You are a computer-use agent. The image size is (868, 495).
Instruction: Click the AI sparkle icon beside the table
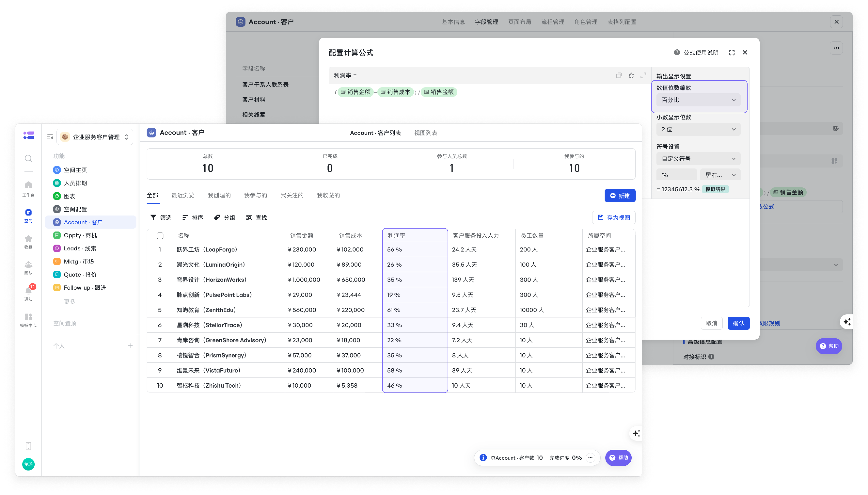coord(637,433)
